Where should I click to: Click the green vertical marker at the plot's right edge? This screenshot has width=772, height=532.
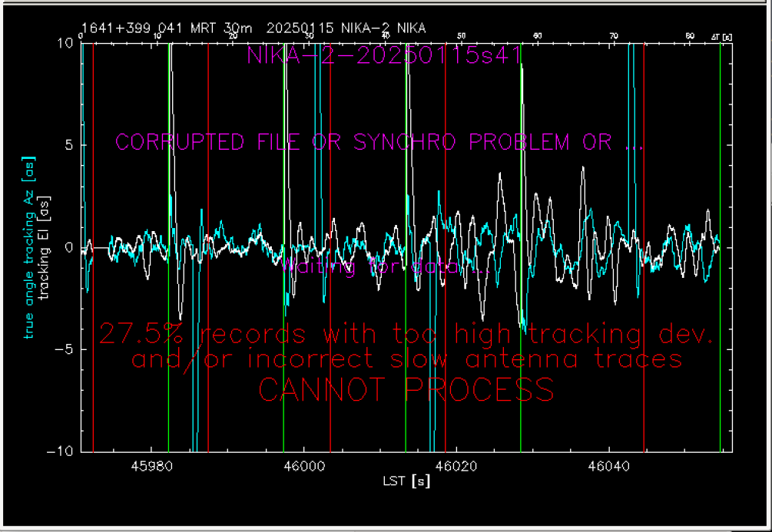click(720, 246)
